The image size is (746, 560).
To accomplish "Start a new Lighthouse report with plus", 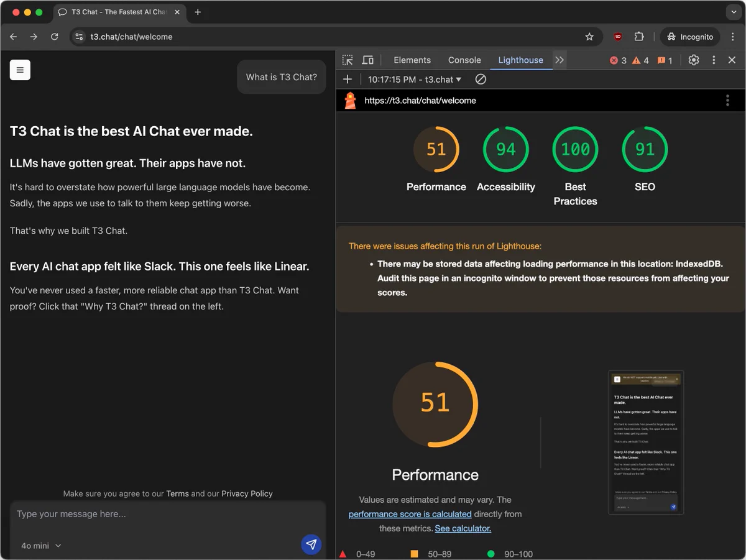I will 348,79.
